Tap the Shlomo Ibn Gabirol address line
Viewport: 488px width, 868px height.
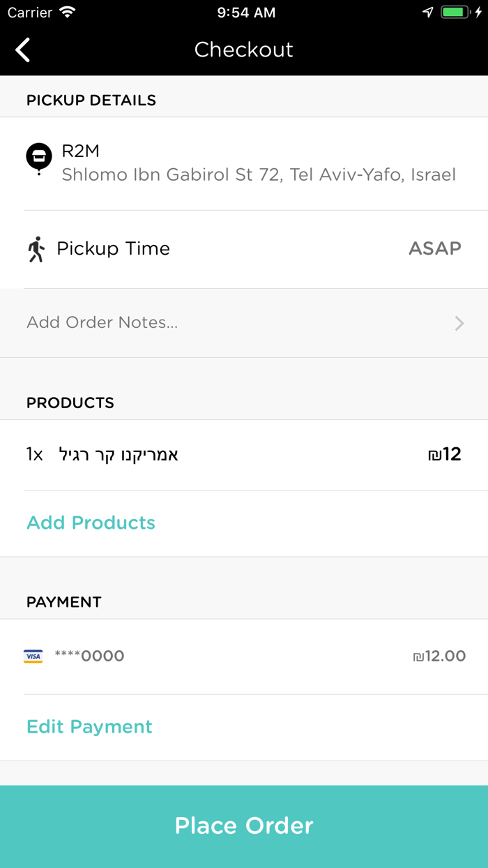point(259,174)
